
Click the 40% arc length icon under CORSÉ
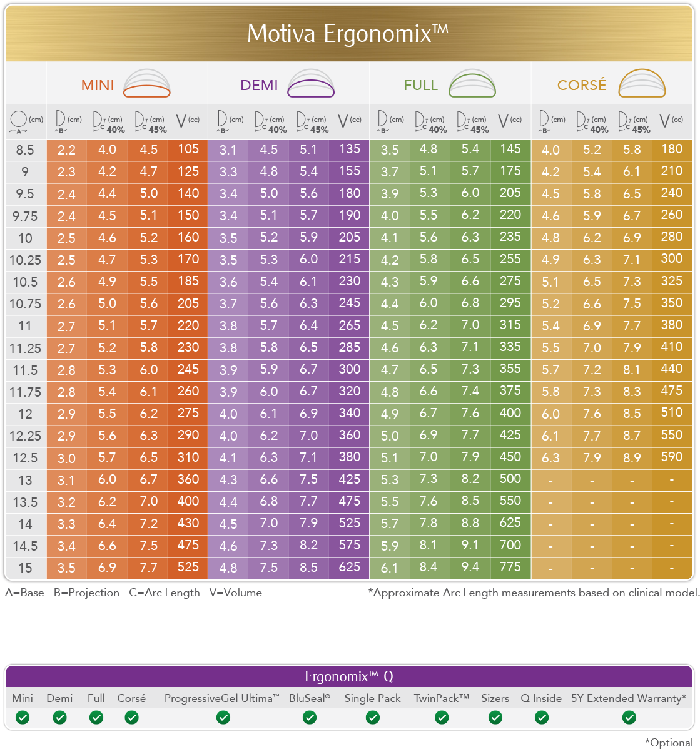tap(582, 122)
